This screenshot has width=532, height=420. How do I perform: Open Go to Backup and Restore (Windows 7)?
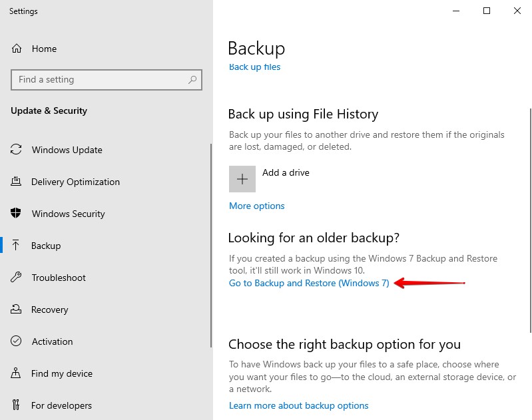pyautogui.click(x=309, y=283)
